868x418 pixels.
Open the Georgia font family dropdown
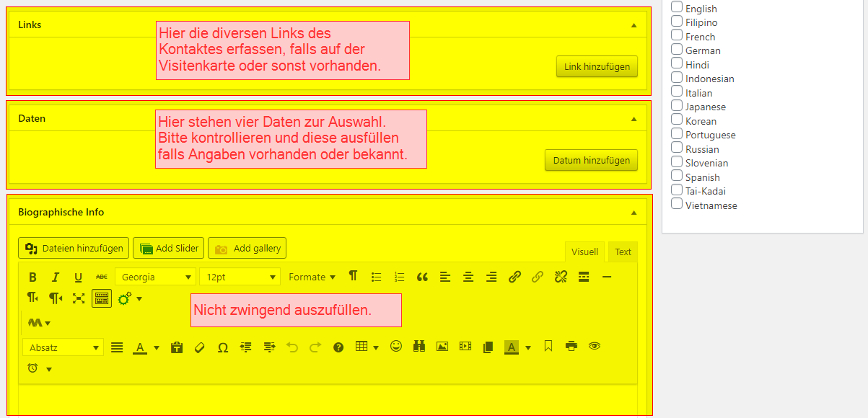pyautogui.click(x=155, y=277)
